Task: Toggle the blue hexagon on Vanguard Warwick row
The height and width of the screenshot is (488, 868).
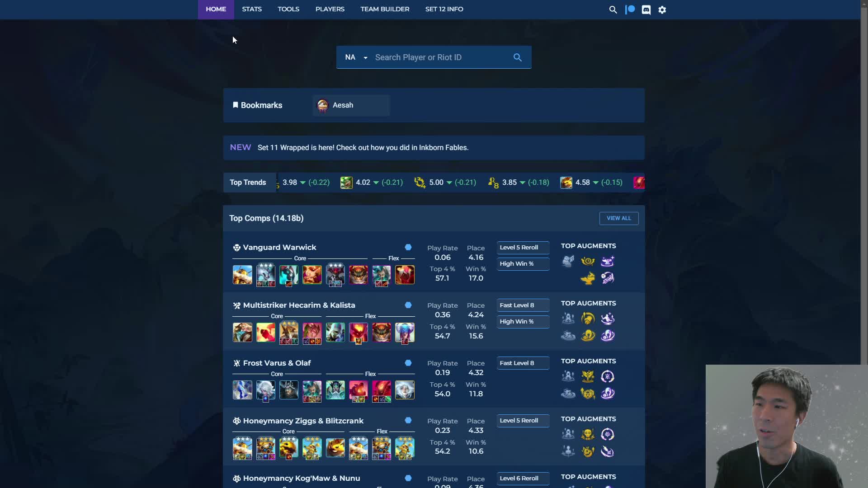Action: pyautogui.click(x=408, y=247)
